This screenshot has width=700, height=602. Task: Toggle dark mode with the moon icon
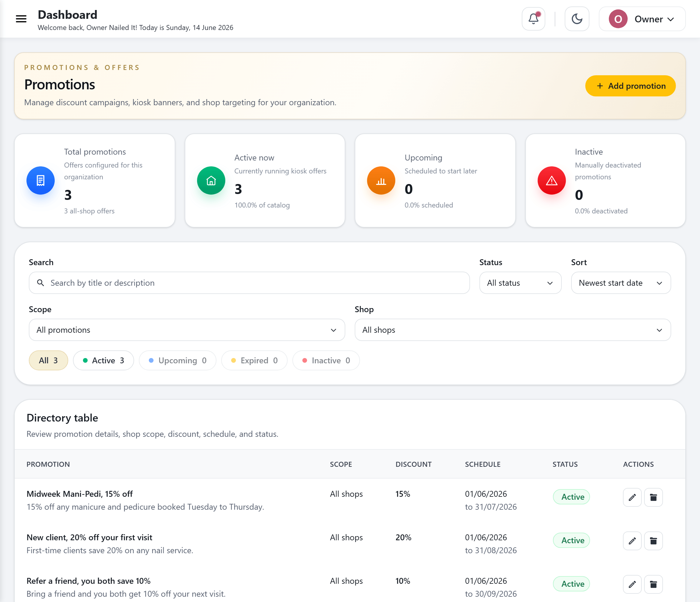point(577,19)
